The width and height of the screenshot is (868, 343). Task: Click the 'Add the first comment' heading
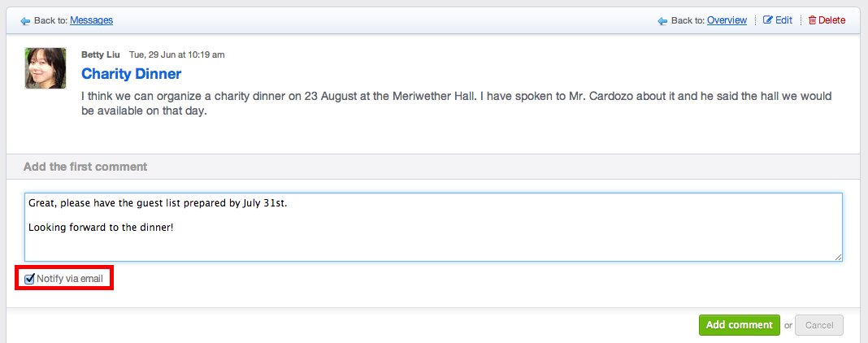85,167
